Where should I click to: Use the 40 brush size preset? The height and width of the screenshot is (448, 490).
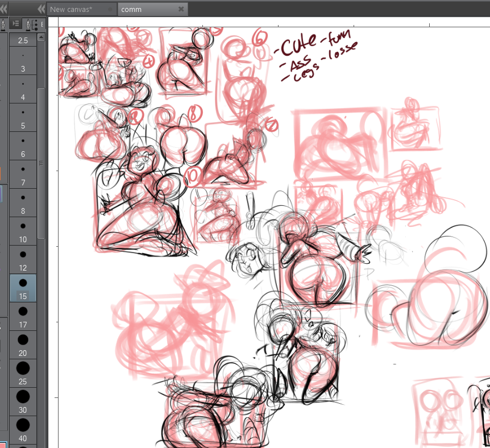tap(23, 431)
